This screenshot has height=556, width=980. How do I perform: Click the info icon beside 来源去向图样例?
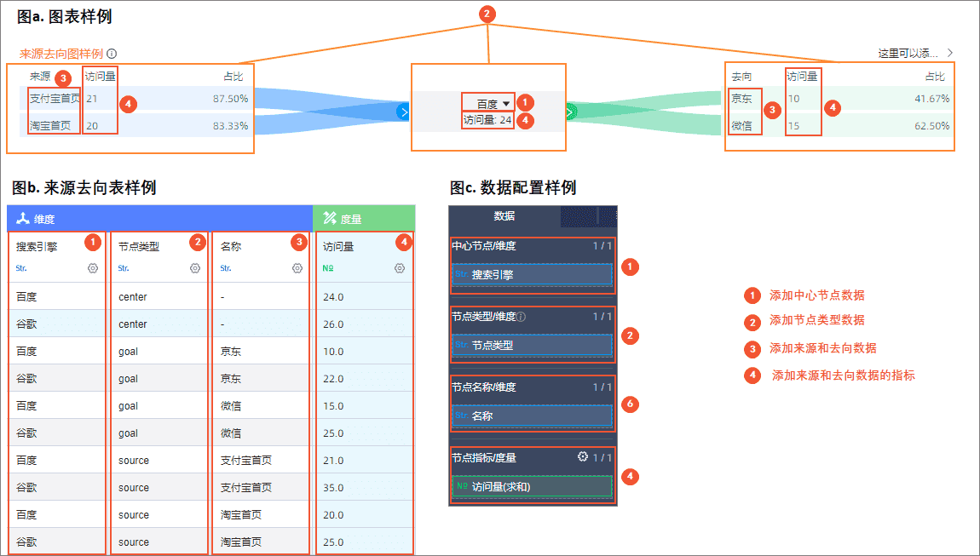tap(112, 54)
